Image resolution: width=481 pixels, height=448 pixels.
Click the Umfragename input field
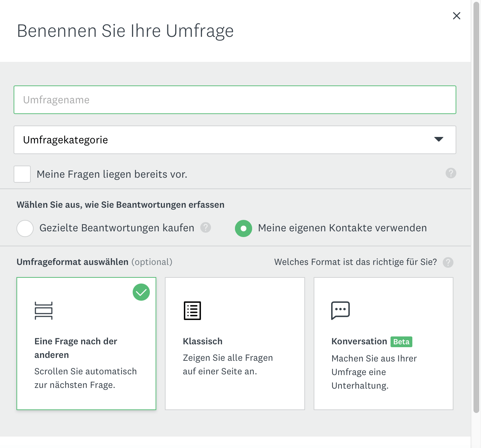(x=235, y=100)
